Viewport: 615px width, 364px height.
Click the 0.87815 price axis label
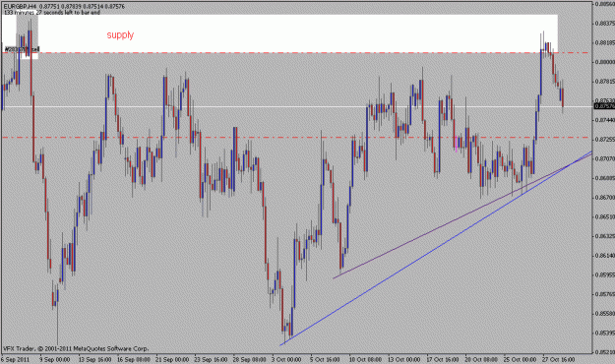(605, 82)
